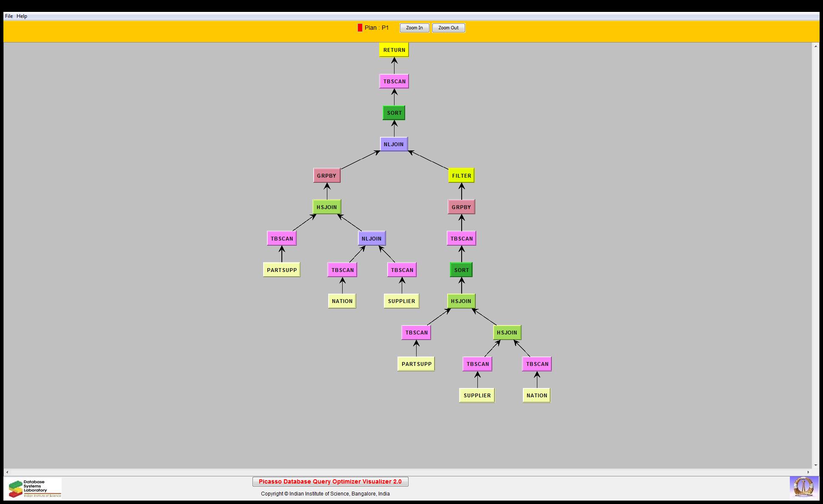Select the topmost NLJOIN node
The width and height of the screenshot is (823, 504).
[394, 144]
